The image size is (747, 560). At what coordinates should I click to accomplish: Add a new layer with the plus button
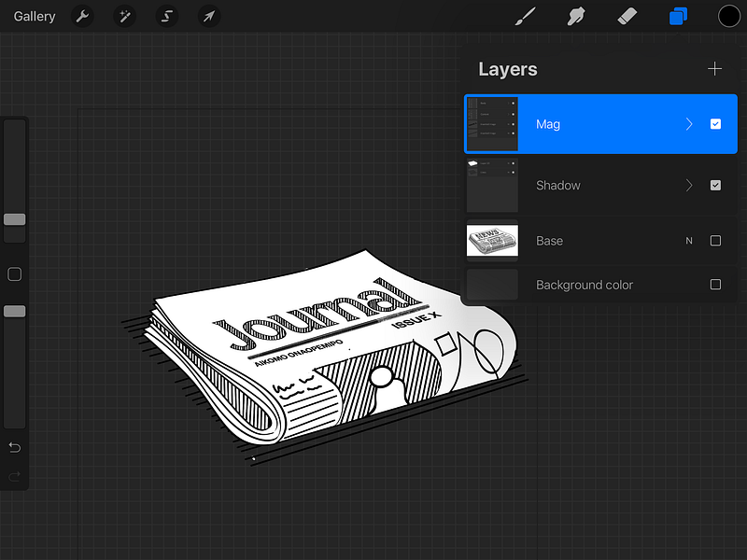click(x=714, y=68)
